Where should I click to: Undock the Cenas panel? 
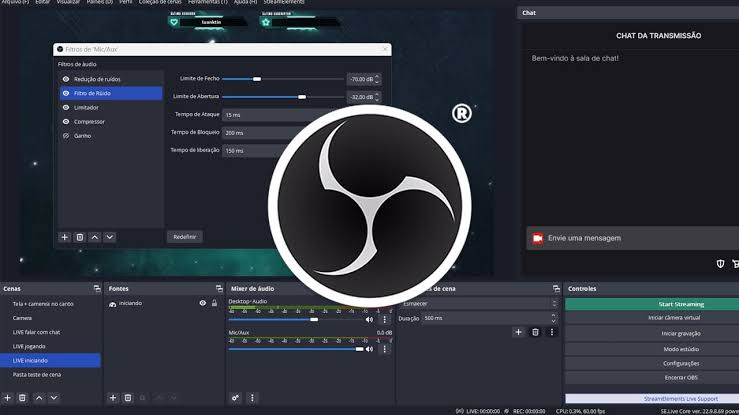[x=97, y=288]
